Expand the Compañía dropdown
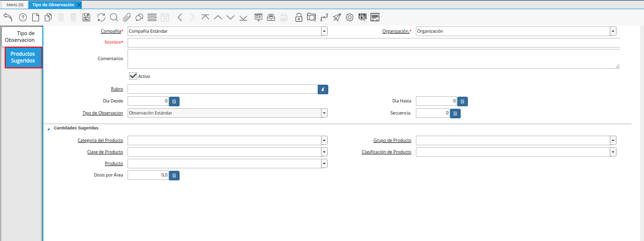This screenshot has height=241, width=644. tap(324, 31)
